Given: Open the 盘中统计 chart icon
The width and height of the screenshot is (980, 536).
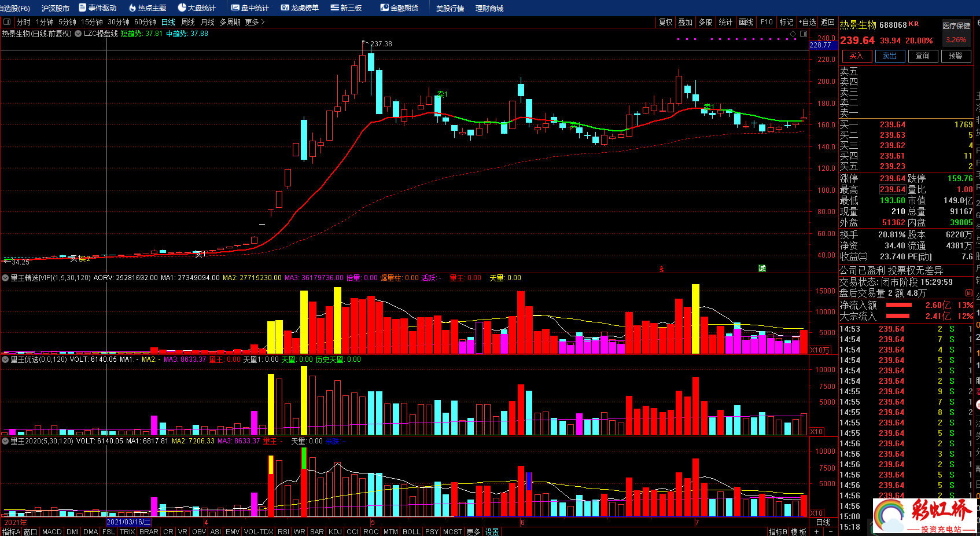Looking at the screenshot, I should pos(235,8).
